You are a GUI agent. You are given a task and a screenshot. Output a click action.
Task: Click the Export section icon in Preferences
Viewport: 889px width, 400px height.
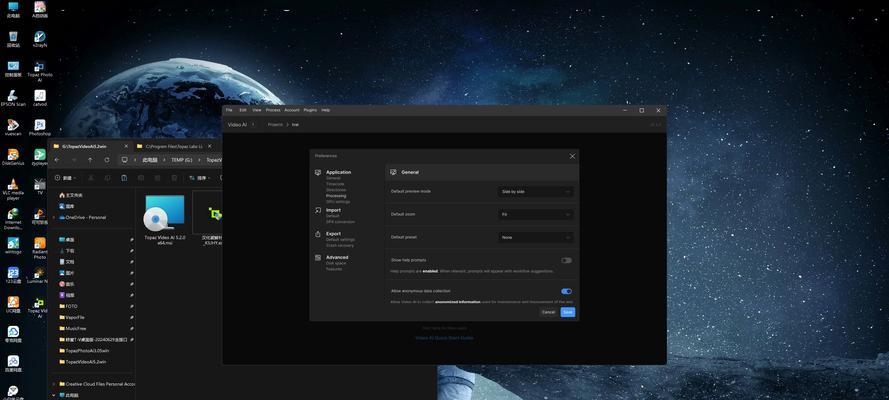318,233
